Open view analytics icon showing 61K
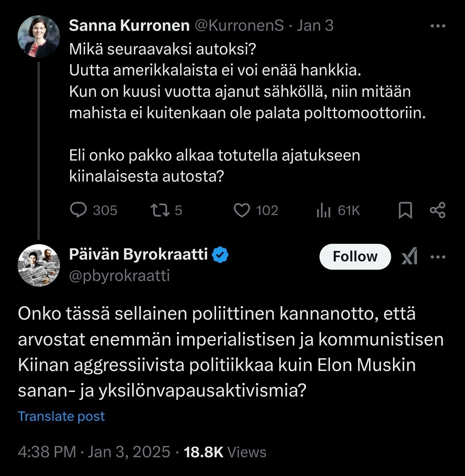 (x=324, y=210)
